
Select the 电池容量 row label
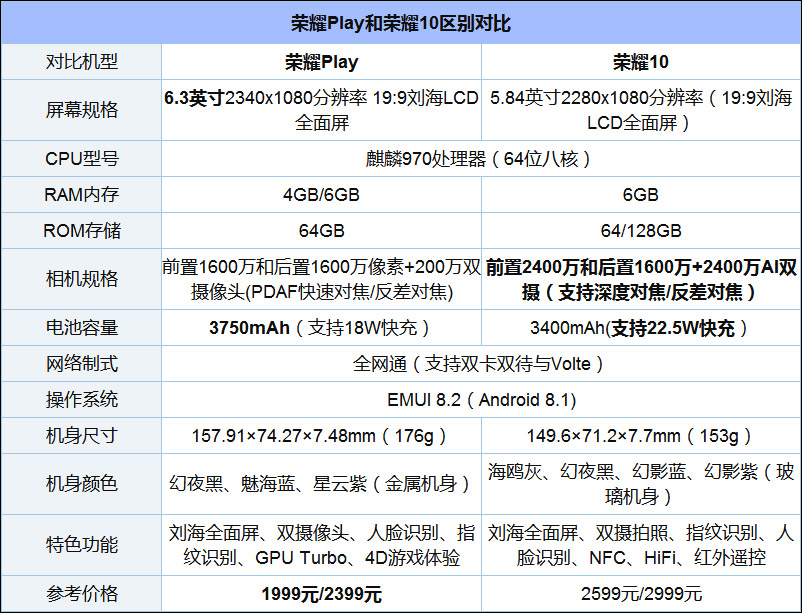82,327
